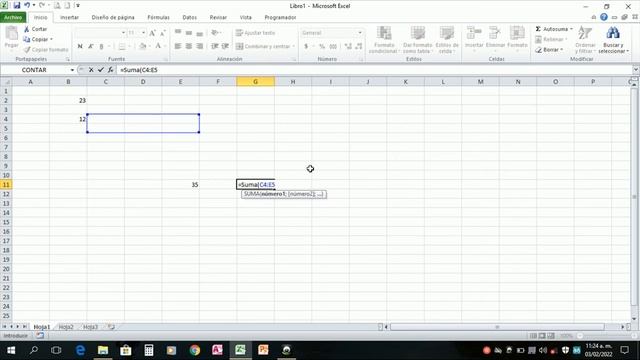Open the Borrar dropdown arrow
The image size is (640, 360).
tap(562, 49)
